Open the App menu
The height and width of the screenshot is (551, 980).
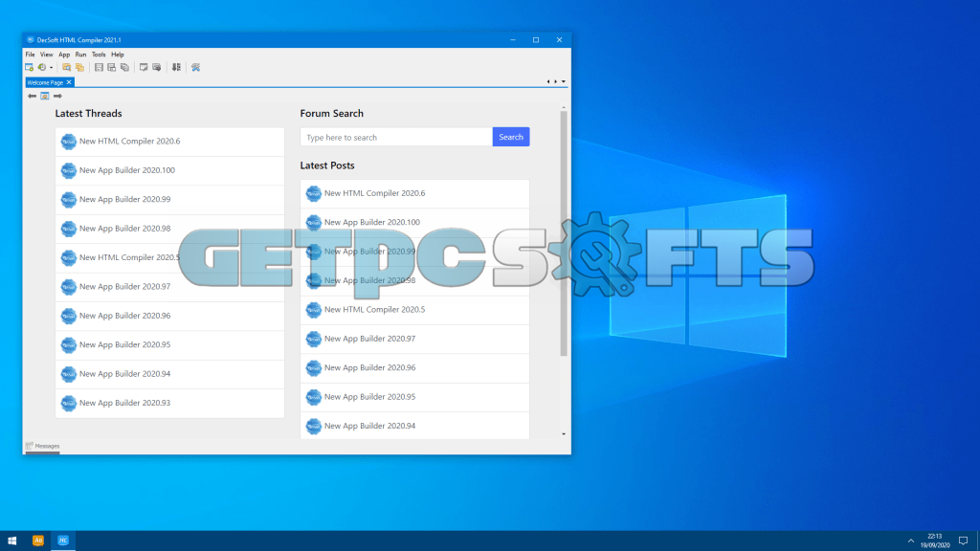[x=64, y=55]
